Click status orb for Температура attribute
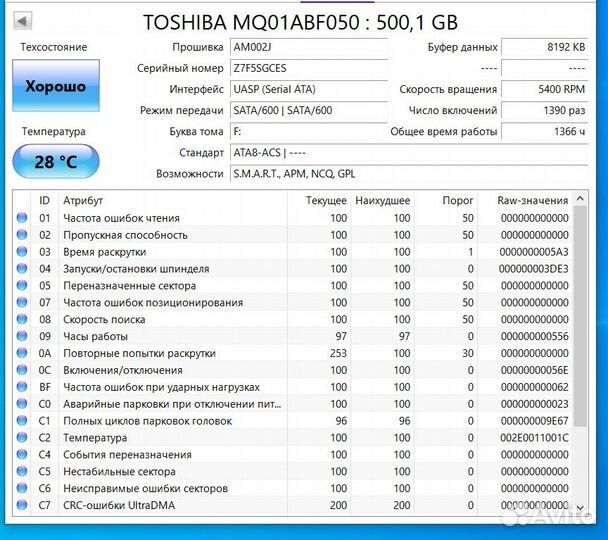 [x=22, y=438]
